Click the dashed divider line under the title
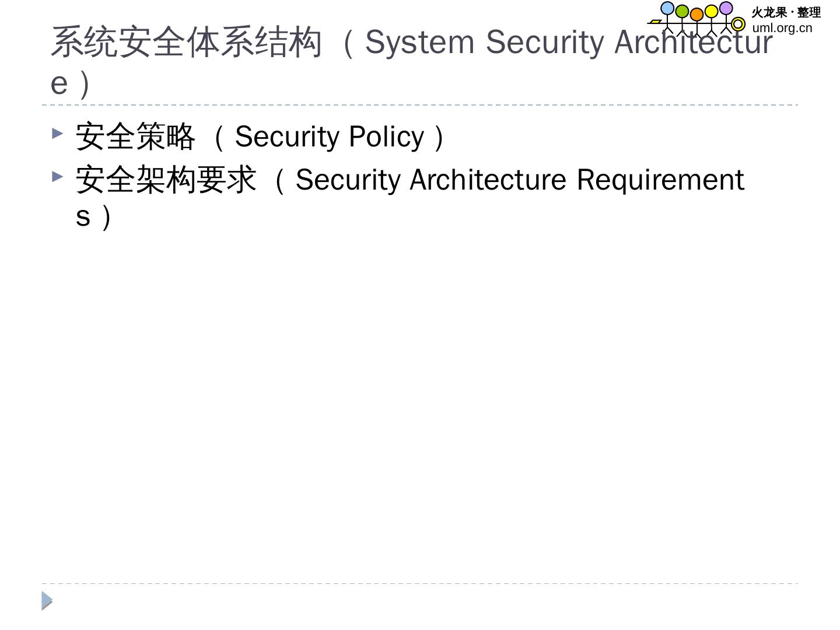Screen dimensions: 840x630 coord(420,105)
